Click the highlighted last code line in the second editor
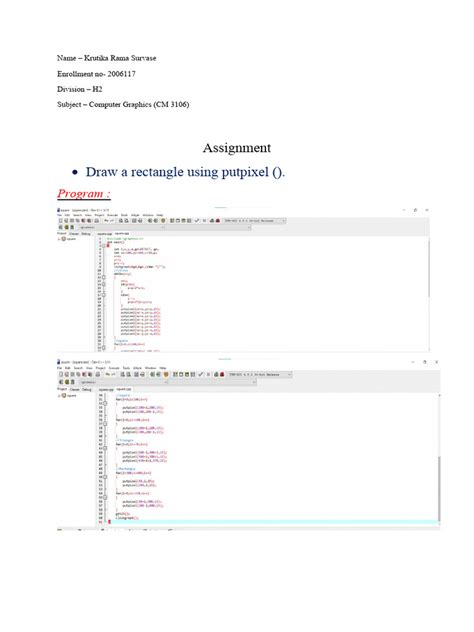Image resolution: width=474 pixels, height=632 pixels. [x=273, y=522]
